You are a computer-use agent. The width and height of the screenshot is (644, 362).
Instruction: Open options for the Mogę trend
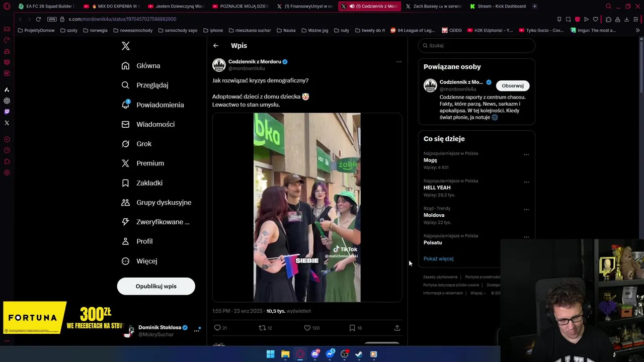526,154
